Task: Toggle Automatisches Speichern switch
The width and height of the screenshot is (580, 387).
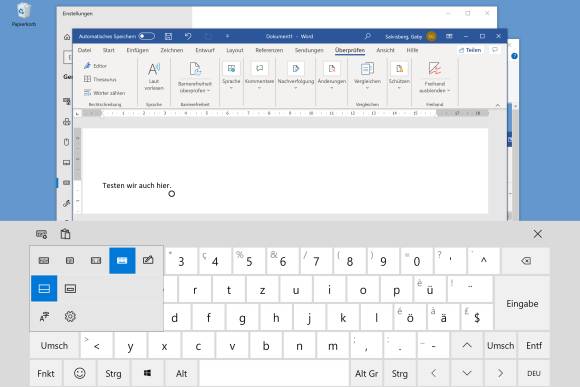Action: tap(146, 36)
